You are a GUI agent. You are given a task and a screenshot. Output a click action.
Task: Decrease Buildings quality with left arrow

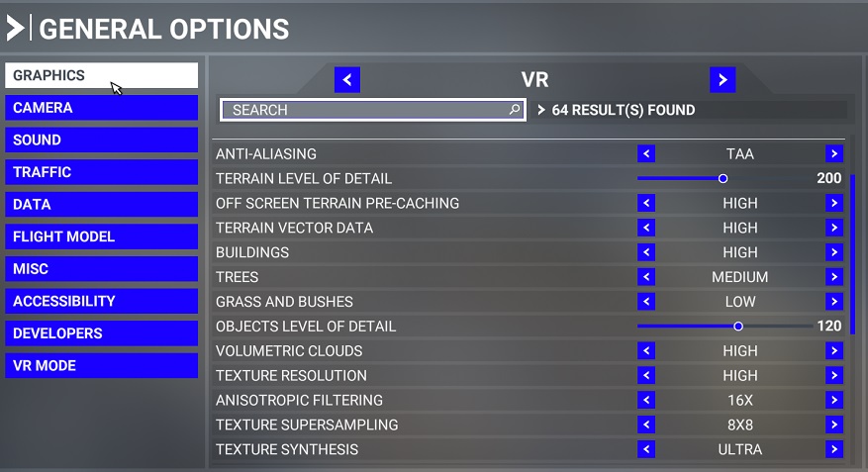[646, 252]
